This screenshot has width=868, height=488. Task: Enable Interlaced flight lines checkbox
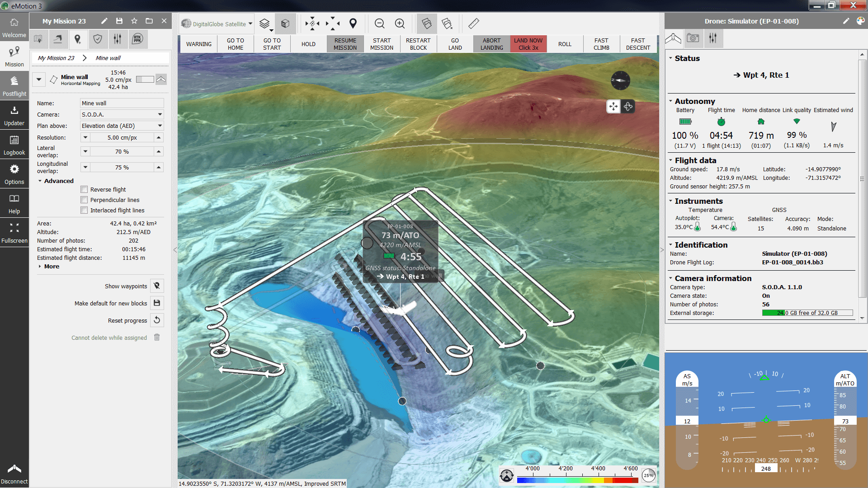coord(84,210)
